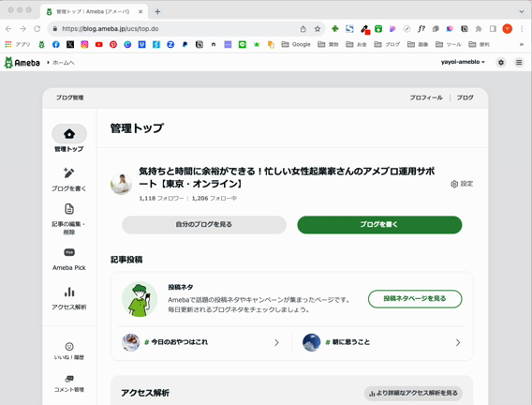532x405 pixels.
Task: Go to プロフィール in blog management header
Action: [x=426, y=97]
